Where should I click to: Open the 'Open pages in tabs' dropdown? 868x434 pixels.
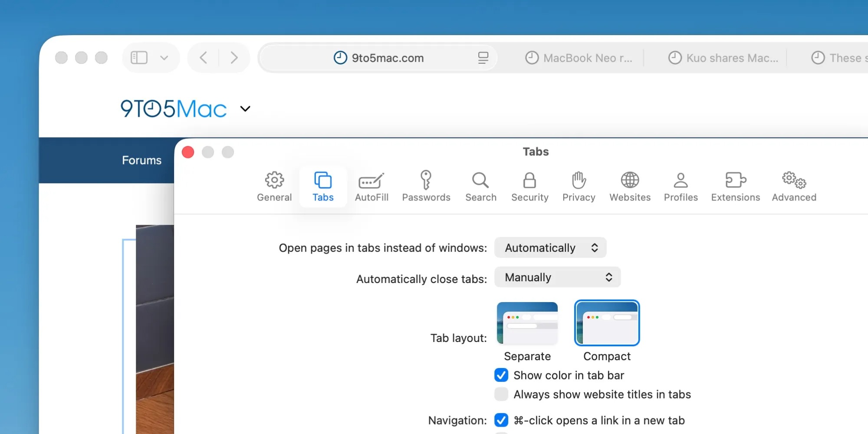pos(550,248)
